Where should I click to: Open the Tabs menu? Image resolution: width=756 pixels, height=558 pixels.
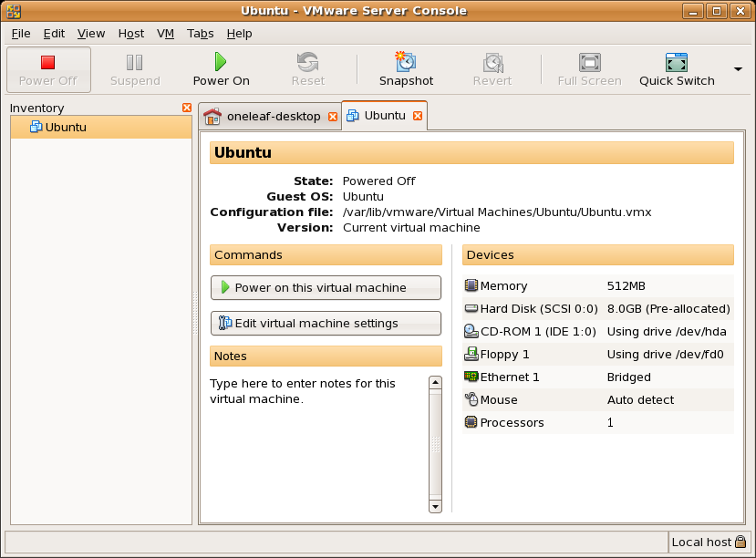pyautogui.click(x=200, y=34)
